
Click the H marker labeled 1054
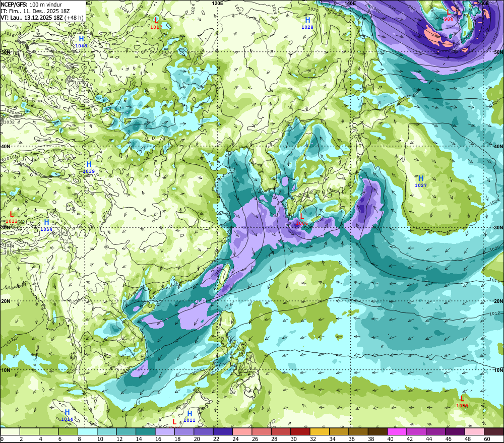click(x=46, y=222)
